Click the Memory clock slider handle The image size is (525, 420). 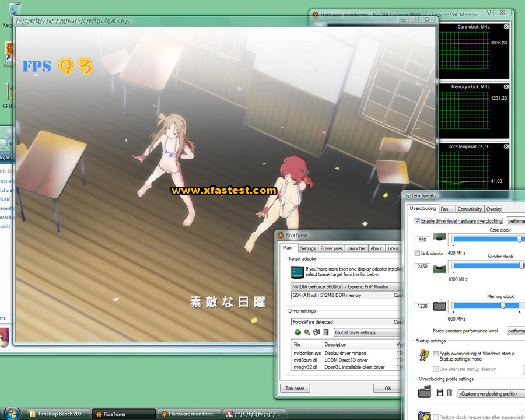tap(503, 305)
